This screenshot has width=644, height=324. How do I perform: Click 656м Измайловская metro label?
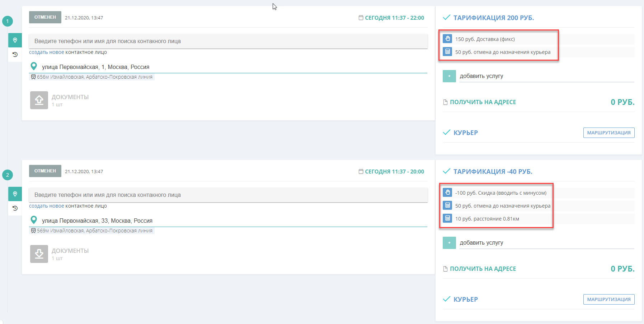pyautogui.click(x=95, y=77)
